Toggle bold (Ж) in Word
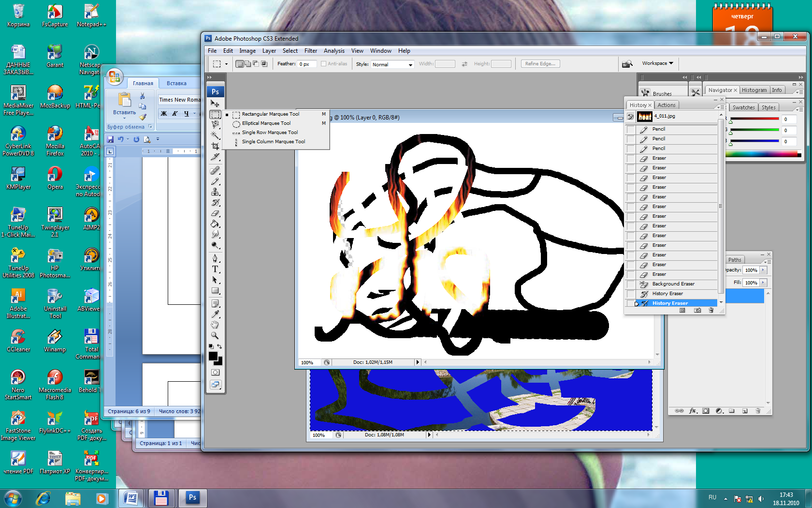 [x=164, y=114]
